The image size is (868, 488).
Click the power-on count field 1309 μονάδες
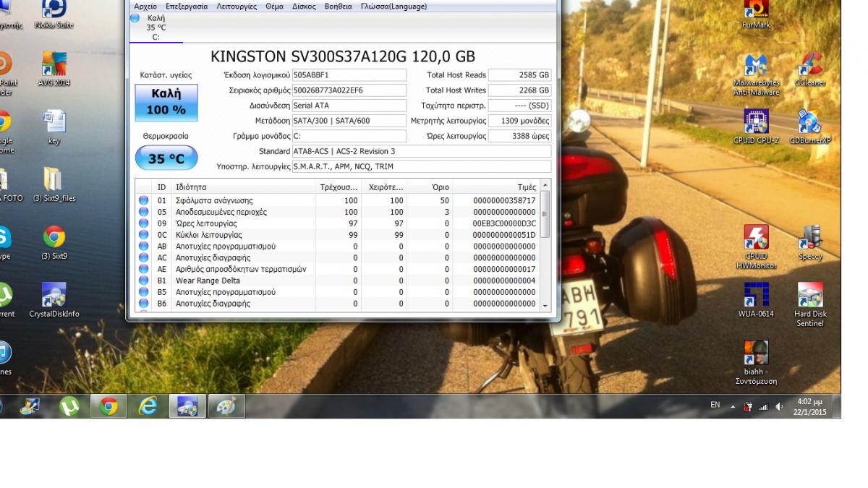(x=519, y=121)
